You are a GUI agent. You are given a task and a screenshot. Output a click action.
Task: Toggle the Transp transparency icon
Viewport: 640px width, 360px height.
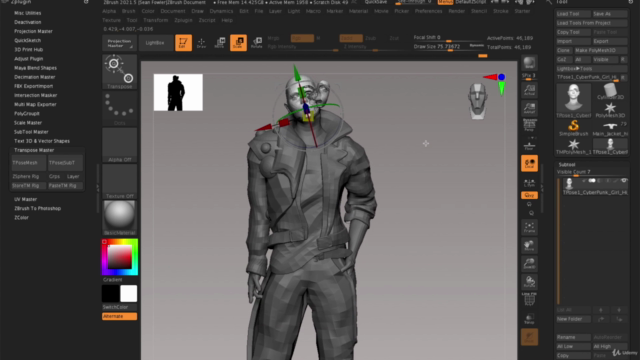click(529, 318)
